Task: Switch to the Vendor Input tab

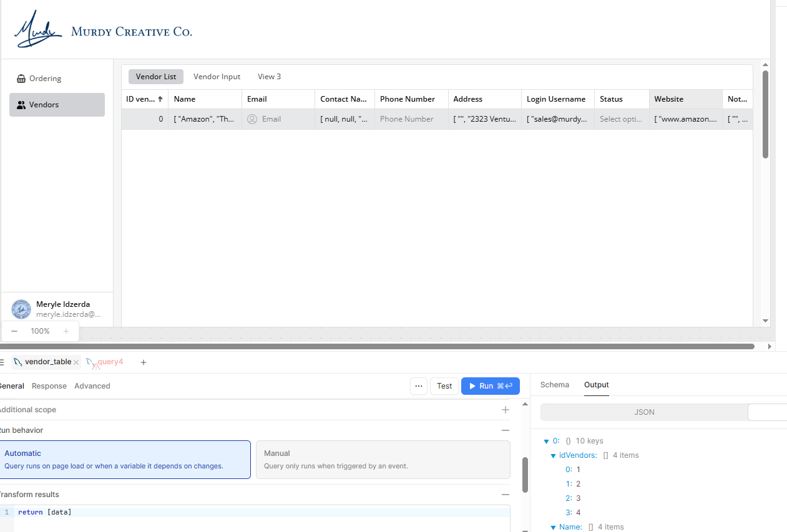Action: coord(217,77)
